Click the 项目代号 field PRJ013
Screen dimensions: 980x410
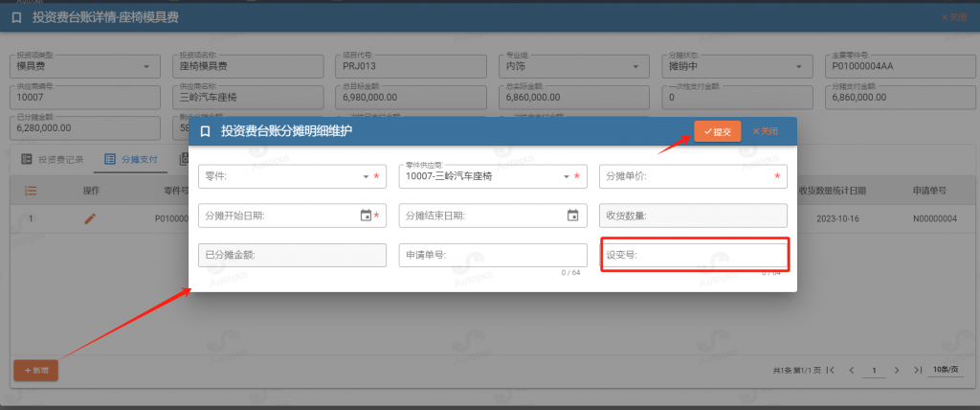(x=412, y=66)
